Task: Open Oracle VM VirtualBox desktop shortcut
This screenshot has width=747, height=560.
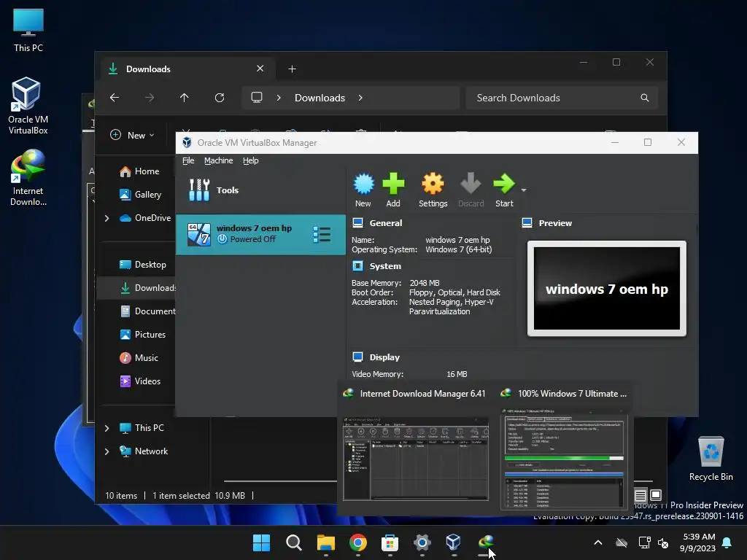Action: [x=28, y=106]
